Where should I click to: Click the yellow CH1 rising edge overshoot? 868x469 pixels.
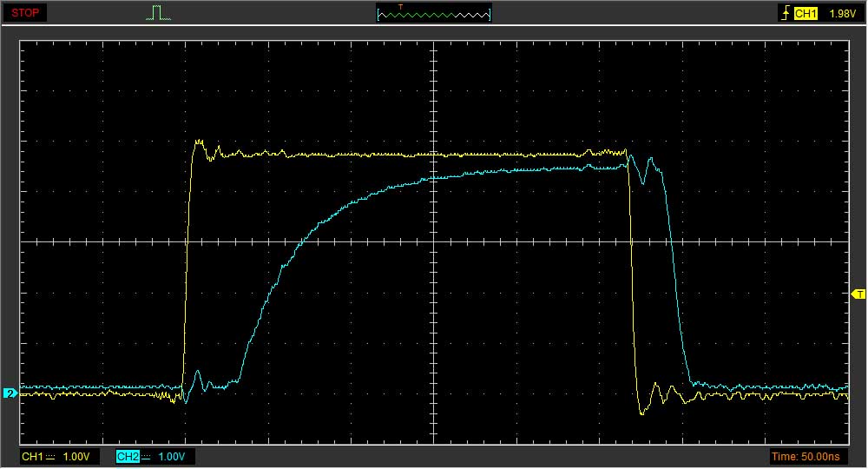point(199,142)
